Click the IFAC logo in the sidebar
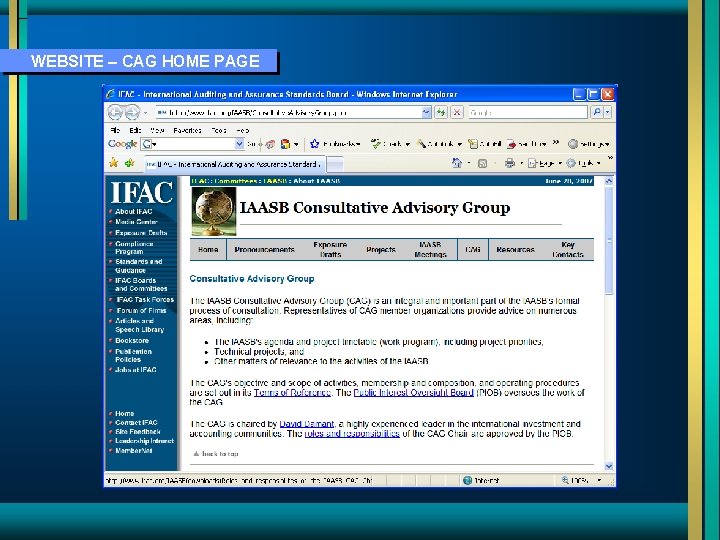 [142, 192]
